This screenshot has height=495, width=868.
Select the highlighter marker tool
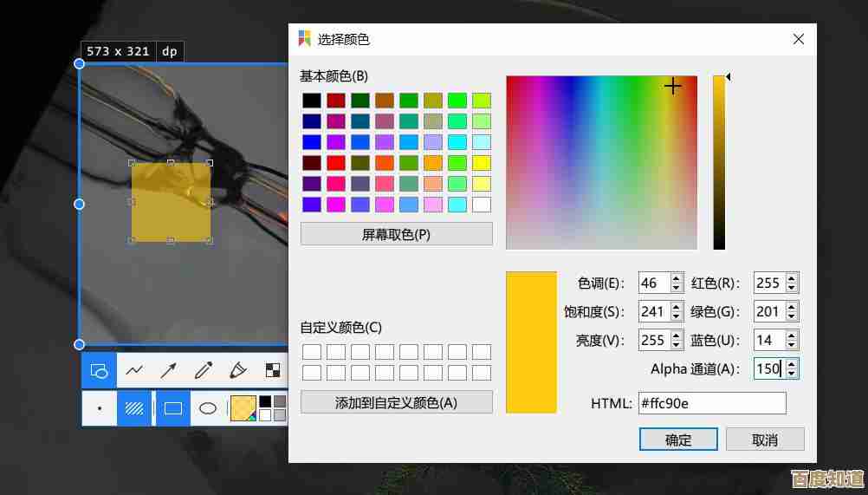tap(238, 371)
